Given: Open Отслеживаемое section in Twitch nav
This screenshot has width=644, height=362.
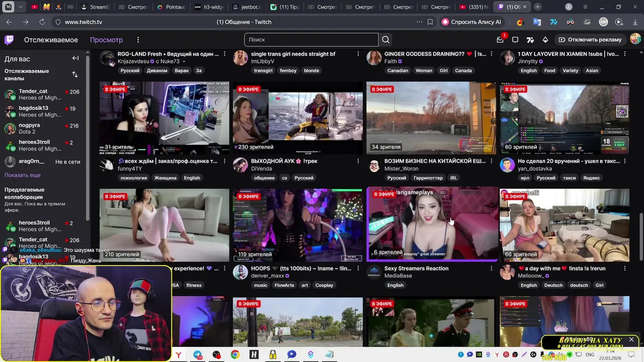Looking at the screenshot, I should click(x=51, y=40).
